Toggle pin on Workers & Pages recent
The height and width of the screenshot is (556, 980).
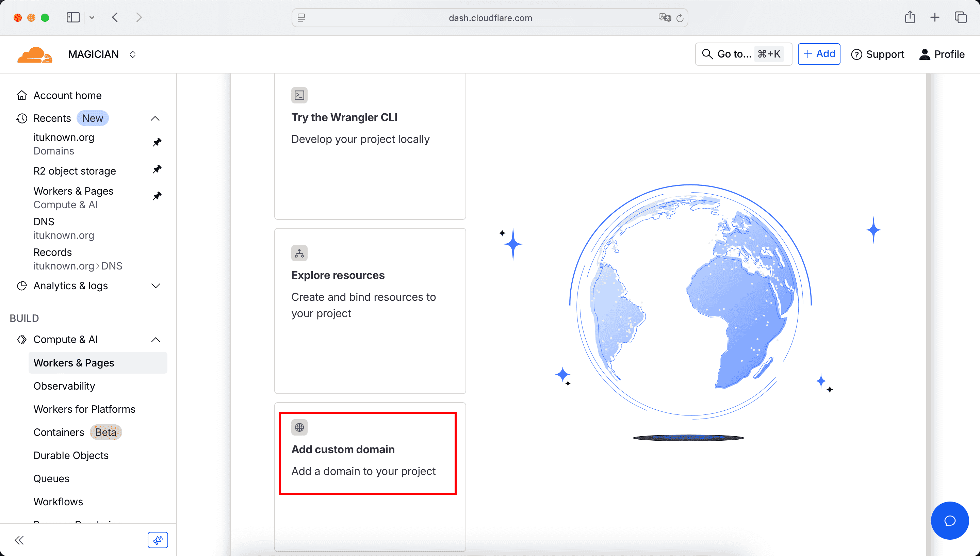(x=157, y=196)
